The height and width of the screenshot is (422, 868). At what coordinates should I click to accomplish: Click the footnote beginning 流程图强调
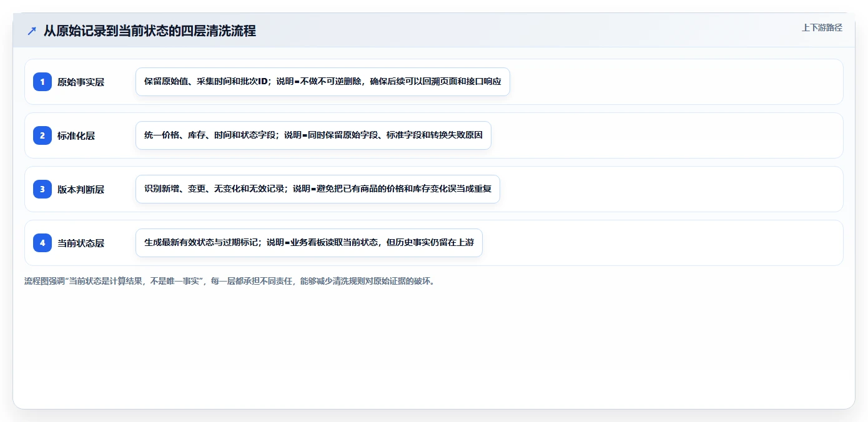point(229,281)
